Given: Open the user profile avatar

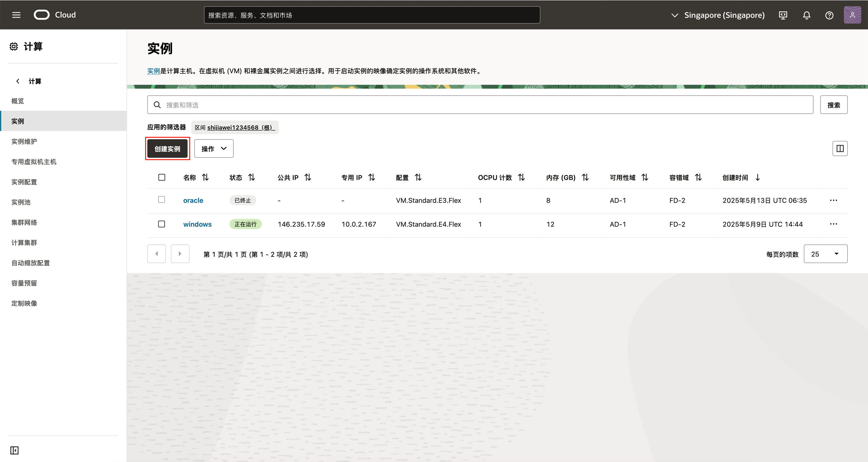Looking at the screenshot, I should (852, 15).
